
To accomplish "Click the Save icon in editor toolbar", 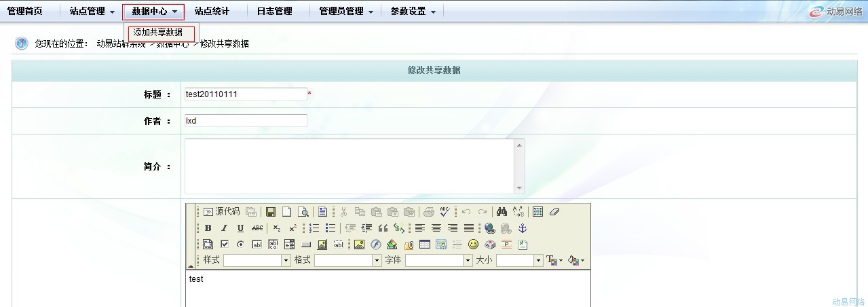I will (x=271, y=212).
